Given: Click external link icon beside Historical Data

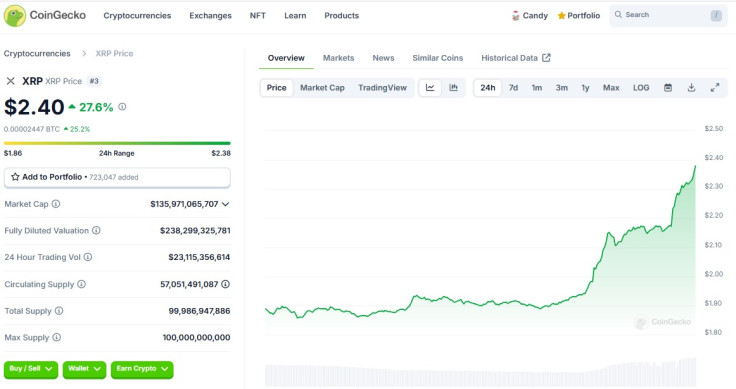Looking at the screenshot, I should [x=546, y=58].
